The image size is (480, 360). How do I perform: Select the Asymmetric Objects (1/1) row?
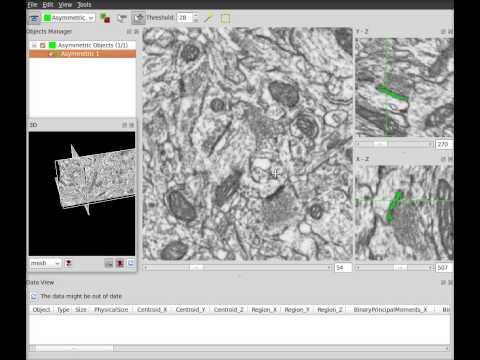pos(83,45)
